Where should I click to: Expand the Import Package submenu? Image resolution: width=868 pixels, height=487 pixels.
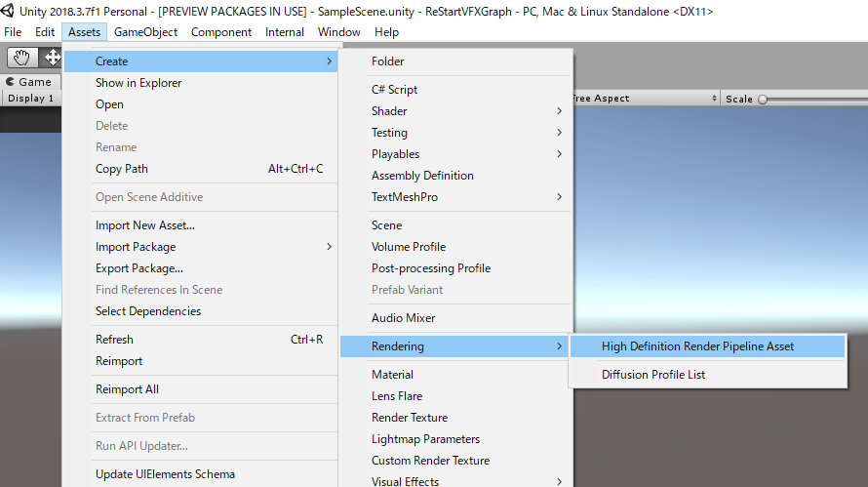[x=201, y=247]
